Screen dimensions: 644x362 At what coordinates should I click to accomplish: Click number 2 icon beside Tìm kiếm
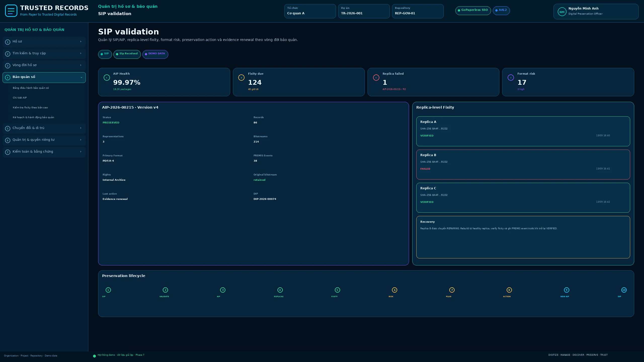click(x=8, y=54)
